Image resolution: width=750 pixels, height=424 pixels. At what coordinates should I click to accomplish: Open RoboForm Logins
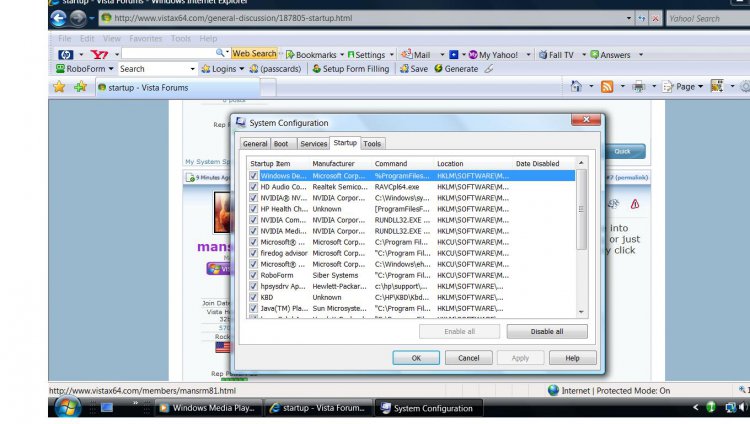pyautogui.click(x=222, y=68)
